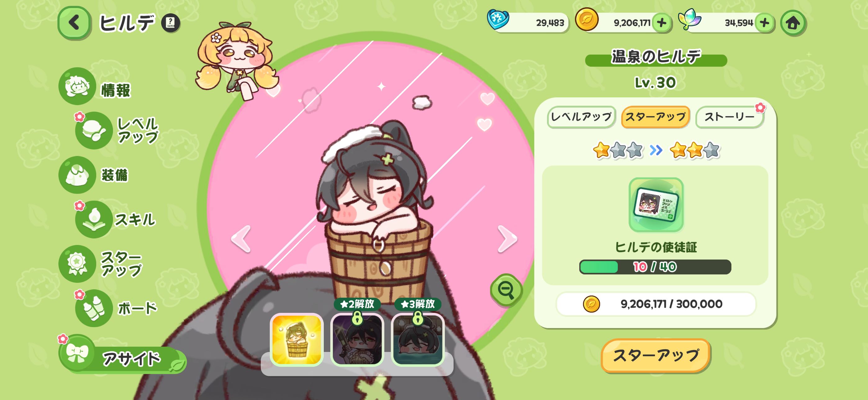Screen dimensions: 868x400
Task: Select the ★2解放 locked costume thumbnail
Action: pyautogui.click(x=357, y=340)
